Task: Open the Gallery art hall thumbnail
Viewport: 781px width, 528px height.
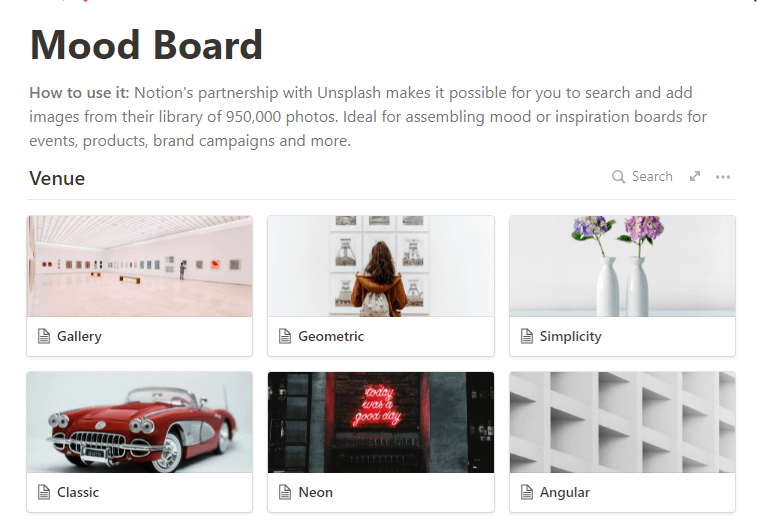Action: (x=139, y=266)
